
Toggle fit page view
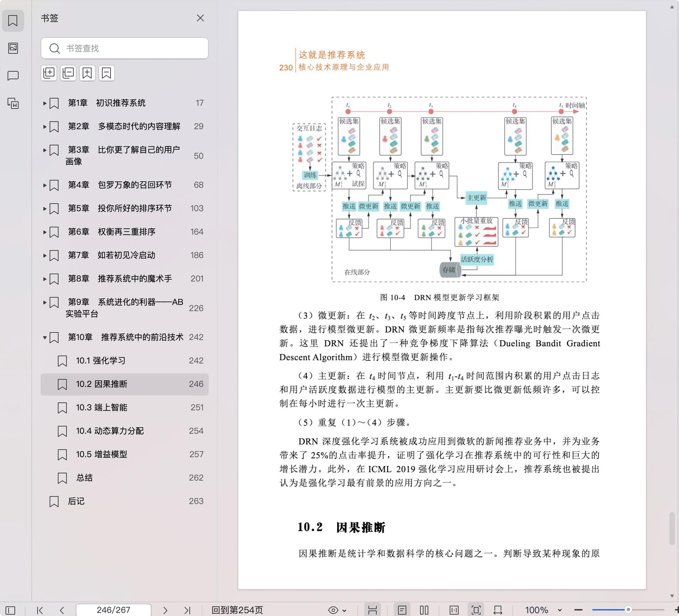pos(476,610)
